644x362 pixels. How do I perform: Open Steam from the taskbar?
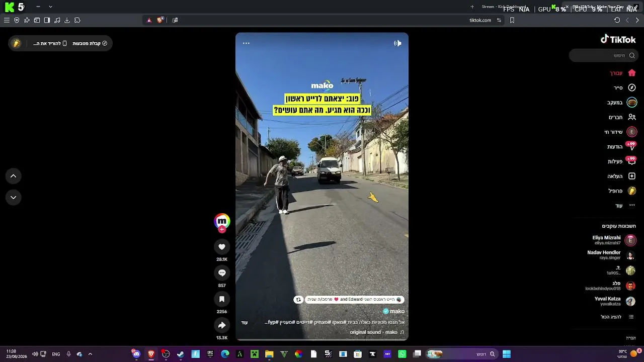tap(181, 354)
